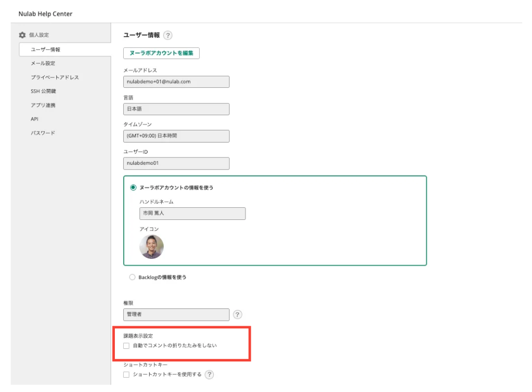532x392 pixels.
Task: Click the 権限 field showing 管理者
Action: point(176,315)
